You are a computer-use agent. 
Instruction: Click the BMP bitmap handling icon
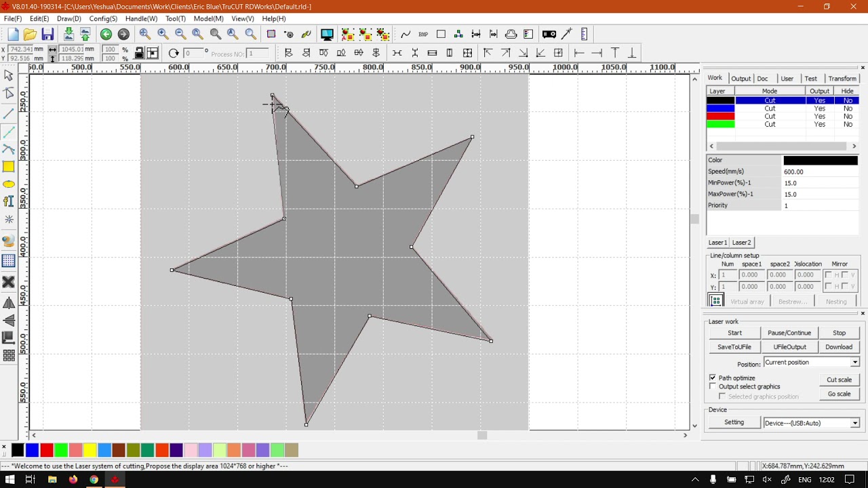423,34
